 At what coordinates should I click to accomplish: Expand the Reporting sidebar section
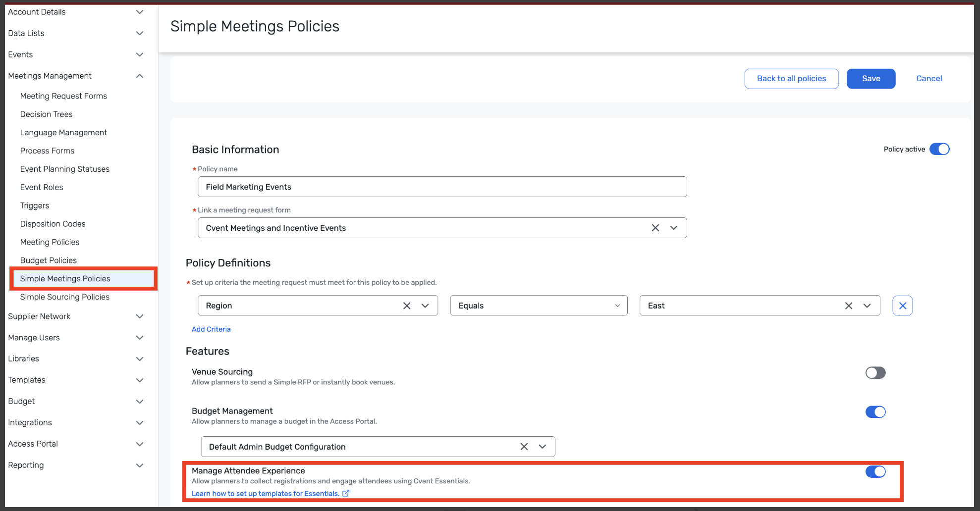140,465
